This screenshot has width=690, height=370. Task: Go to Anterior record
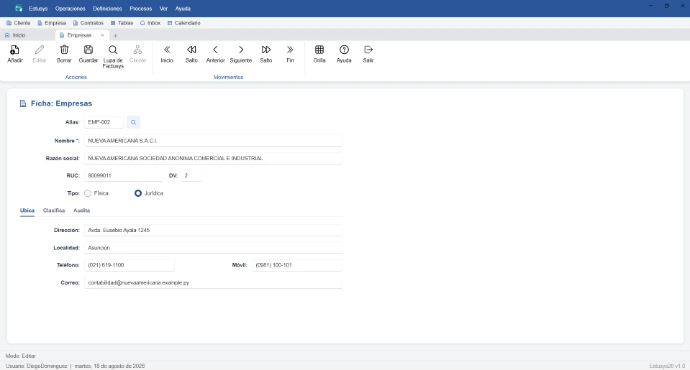215,50
